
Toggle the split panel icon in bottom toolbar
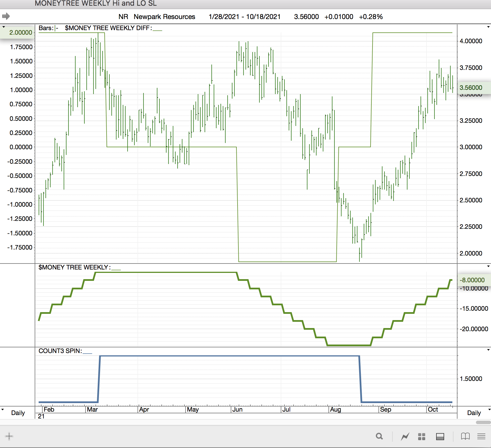[440, 436]
